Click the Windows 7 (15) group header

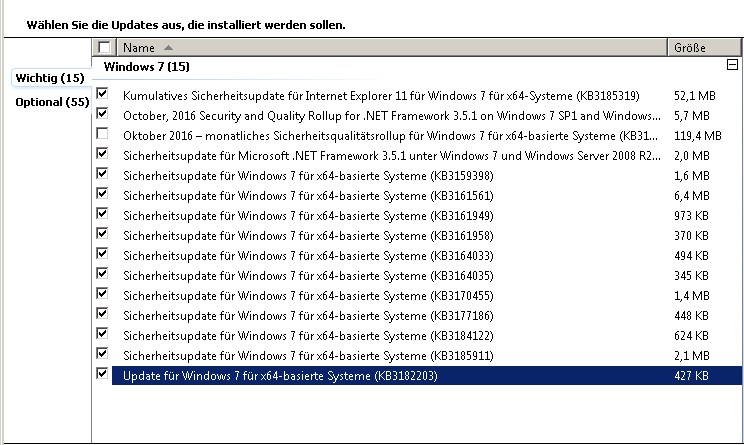(x=157, y=66)
